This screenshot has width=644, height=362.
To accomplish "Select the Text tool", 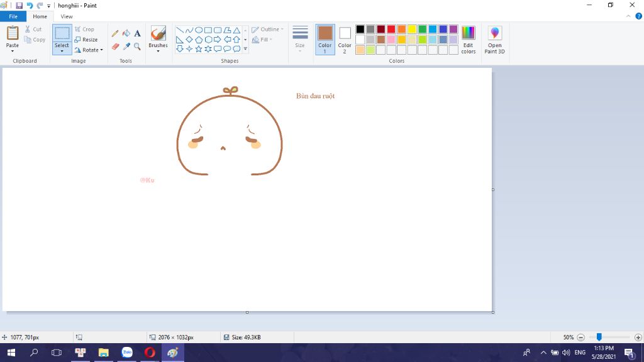I will [x=137, y=34].
